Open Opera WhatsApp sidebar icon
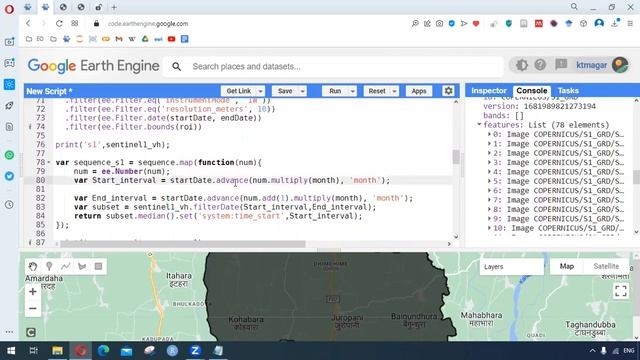 coord(9,155)
